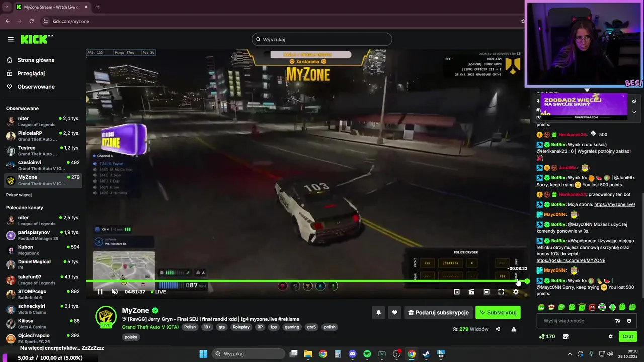
Task: Open Przeglądaj in sidebar
Action: 31,73
